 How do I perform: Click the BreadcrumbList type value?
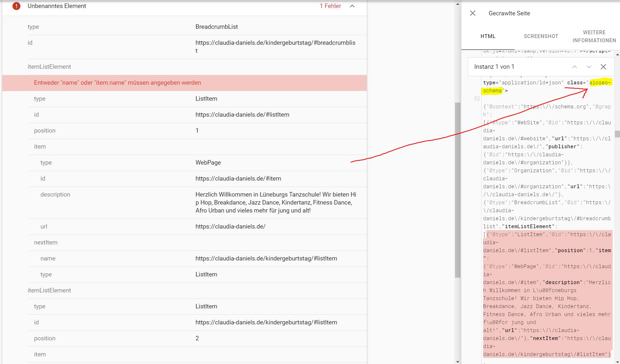click(216, 27)
